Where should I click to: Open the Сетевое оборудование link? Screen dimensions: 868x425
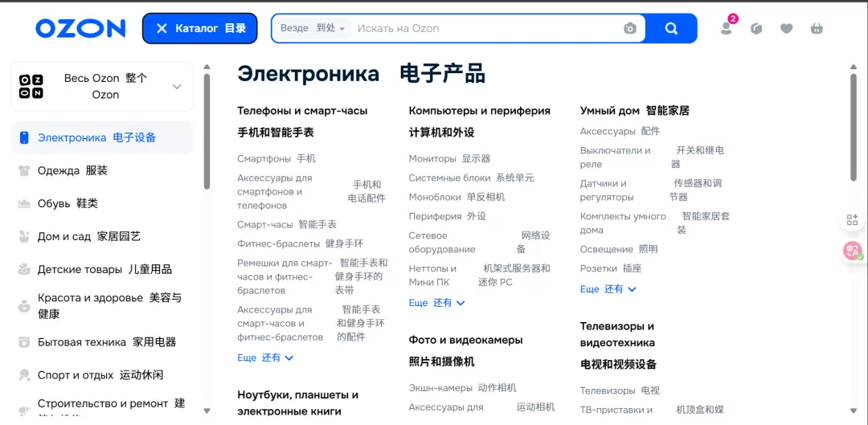pos(442,243)
